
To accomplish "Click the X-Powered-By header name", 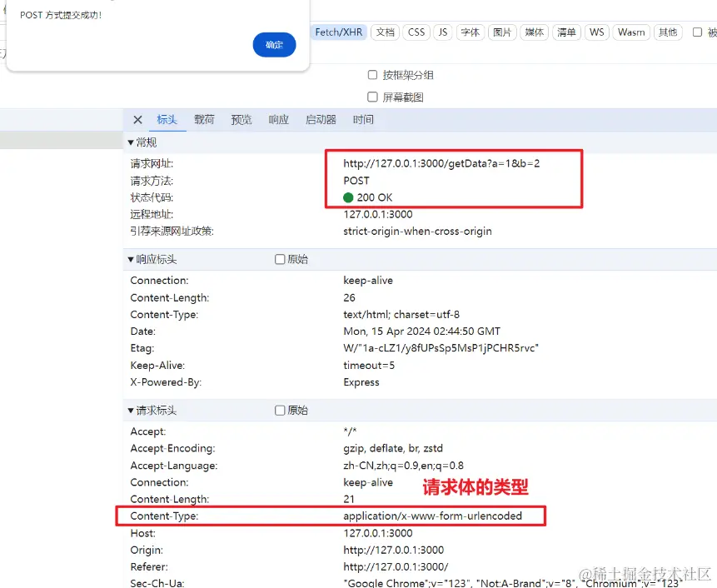I will pos(166,382).
